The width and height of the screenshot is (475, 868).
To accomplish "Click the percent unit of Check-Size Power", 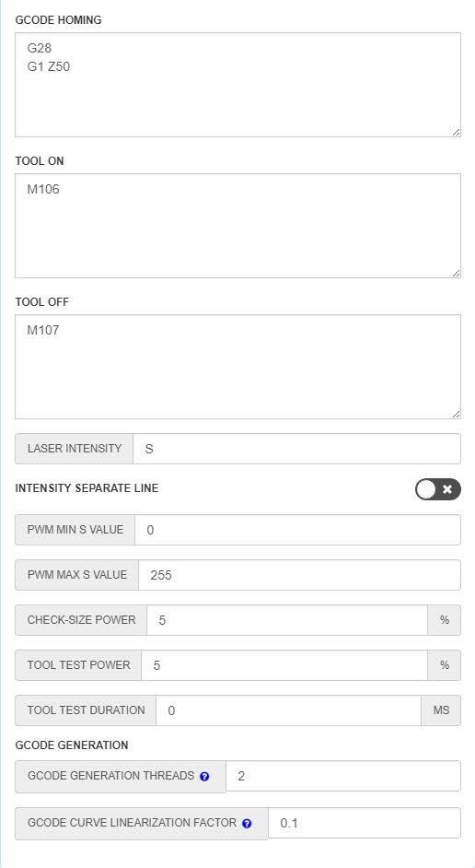I will click(x=444, y=620).
